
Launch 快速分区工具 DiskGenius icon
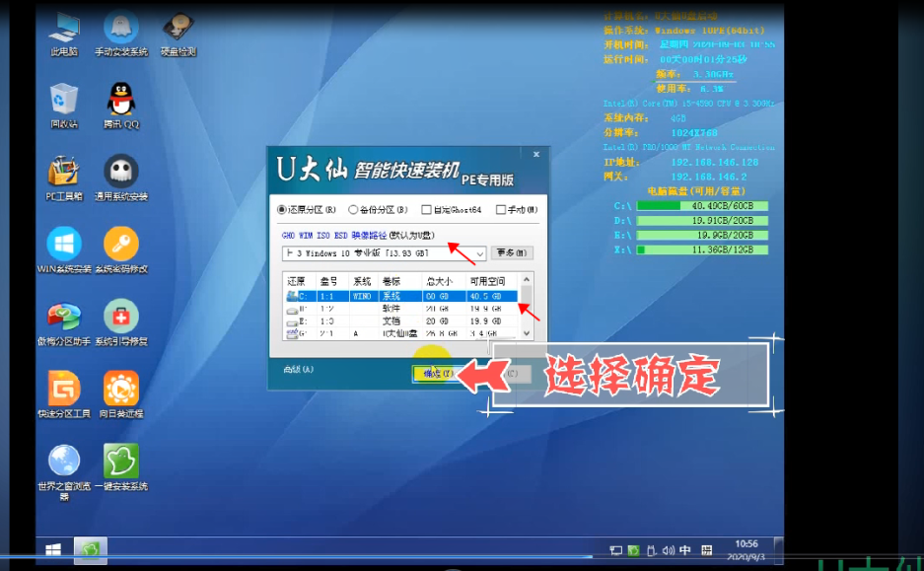point(64,394)
